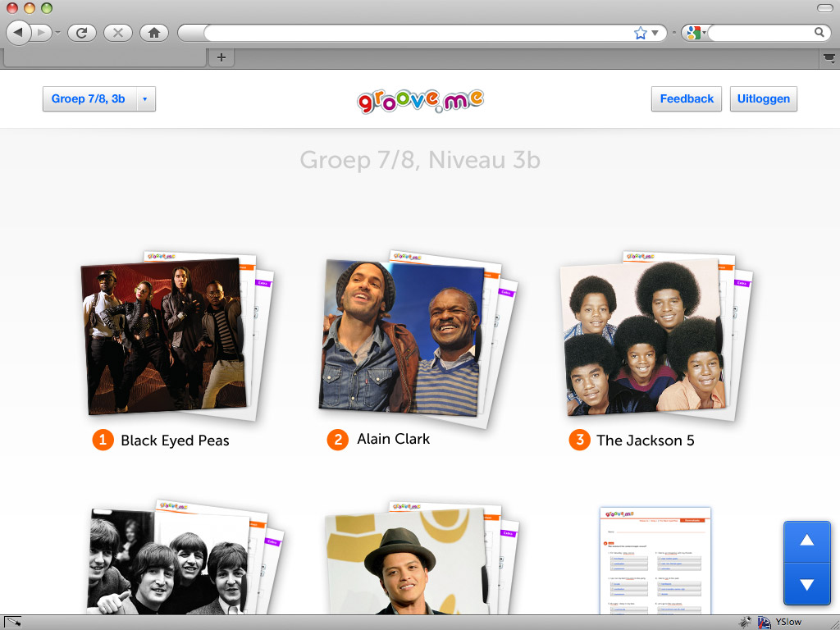Click into the address bar

coord(418,33)
